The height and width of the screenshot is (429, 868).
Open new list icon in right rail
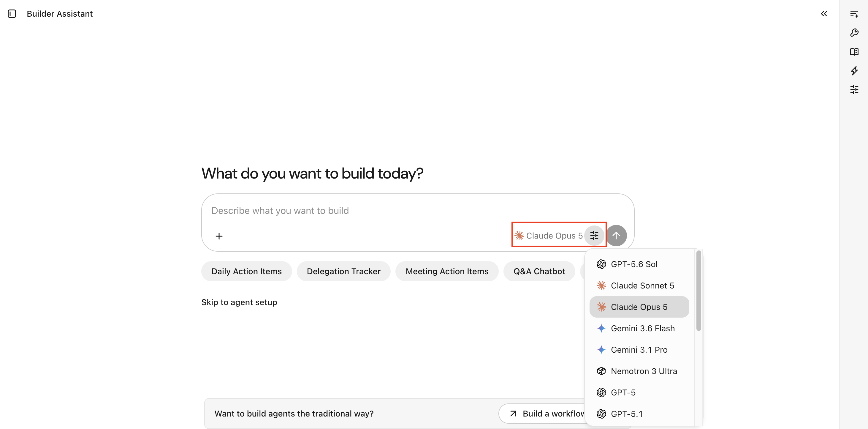tap(854, 14)
